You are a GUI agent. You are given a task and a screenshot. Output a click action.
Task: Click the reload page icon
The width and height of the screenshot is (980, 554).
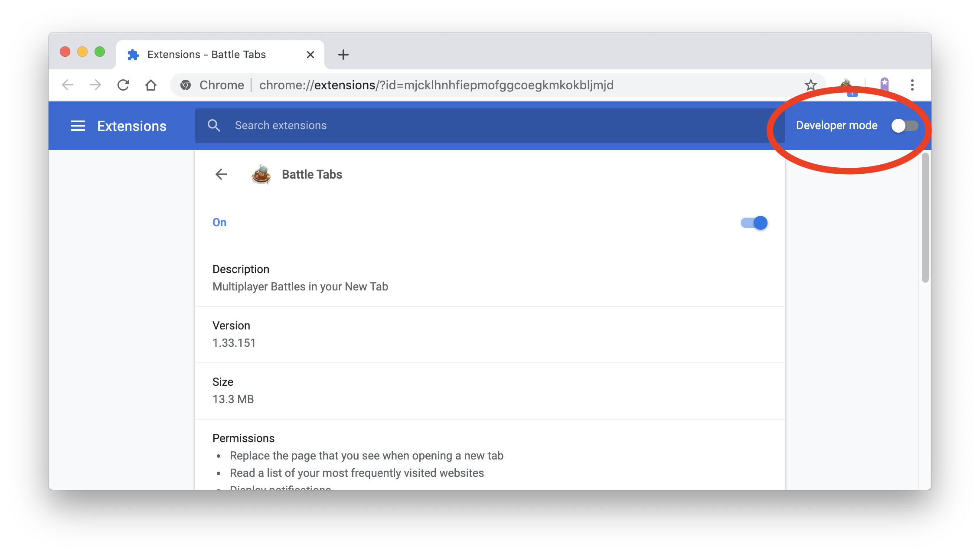[x=124, y=85]
